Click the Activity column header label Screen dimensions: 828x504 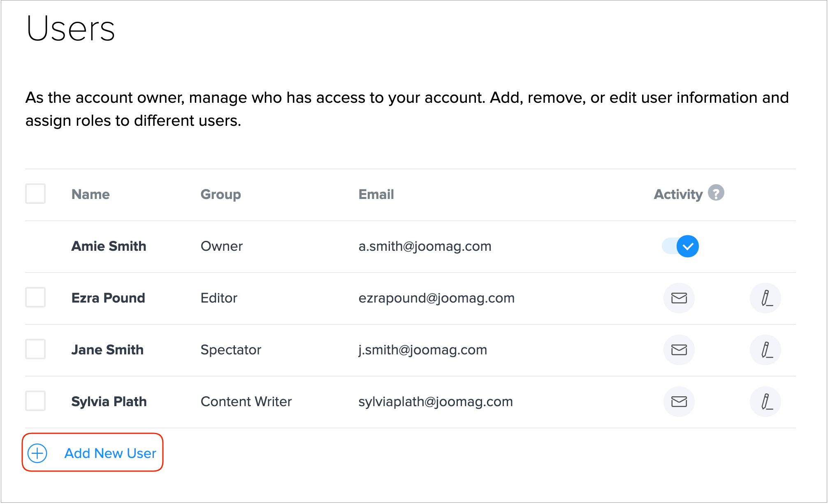(678, 194)
